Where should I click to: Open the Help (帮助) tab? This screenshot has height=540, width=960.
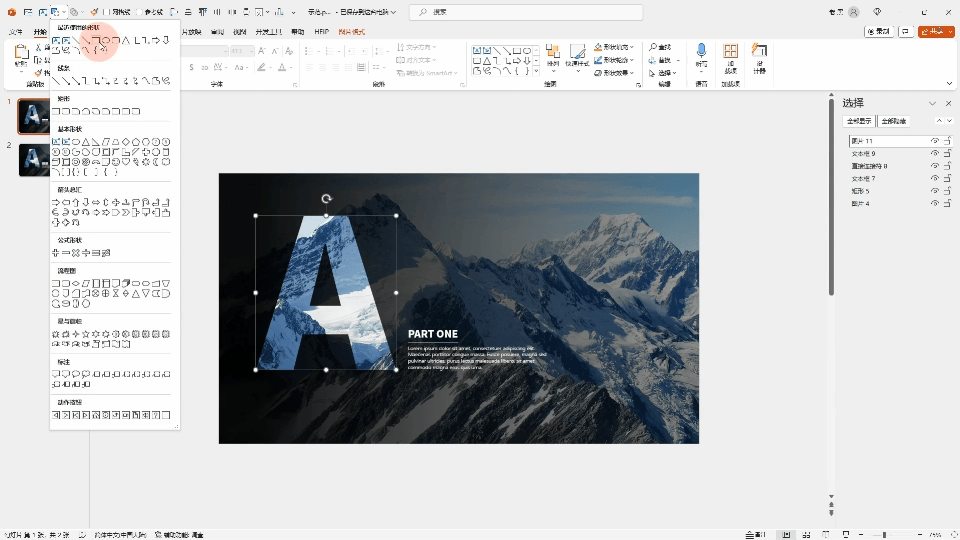298,32
